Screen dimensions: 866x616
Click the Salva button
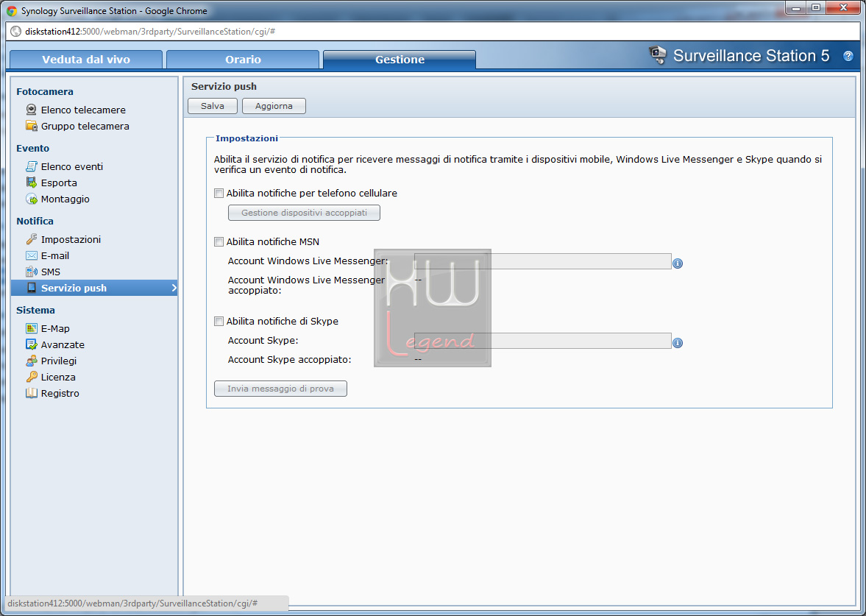[213, 106]
